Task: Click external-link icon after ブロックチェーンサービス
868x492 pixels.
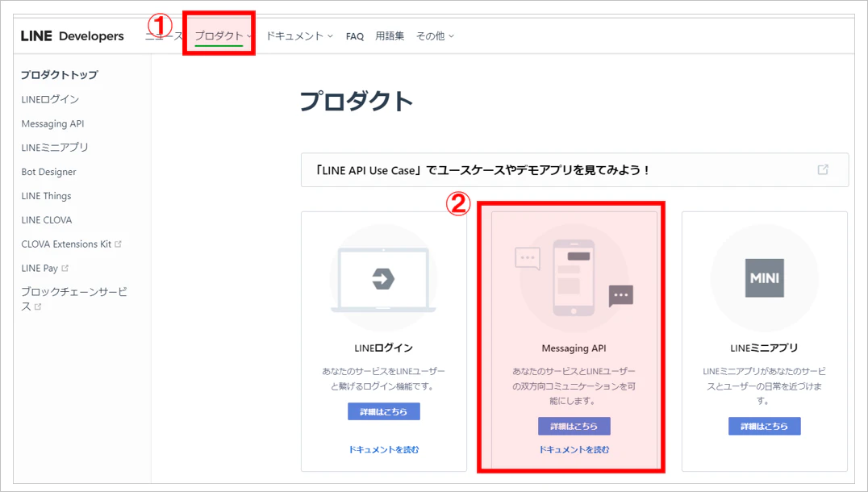Action: point(38,306)
